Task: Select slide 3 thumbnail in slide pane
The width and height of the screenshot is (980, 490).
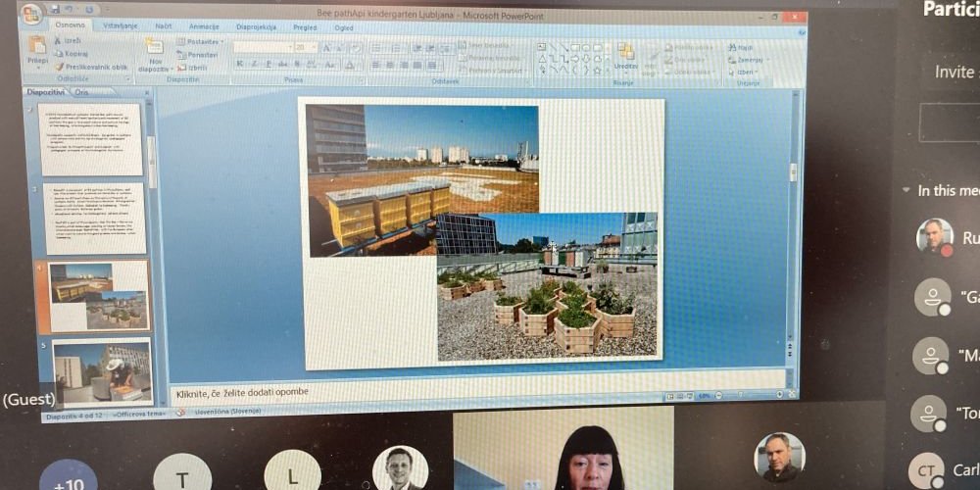Action: [96, 219]
